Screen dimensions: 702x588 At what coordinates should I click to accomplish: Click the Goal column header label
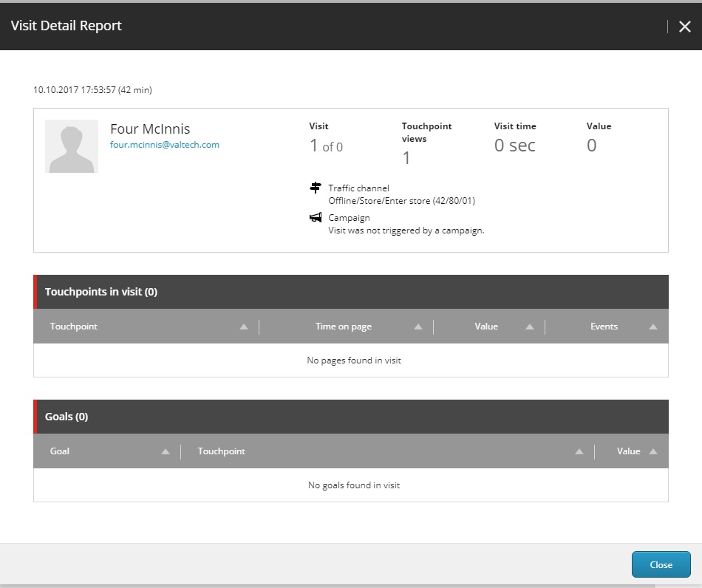tap(60, 451)
